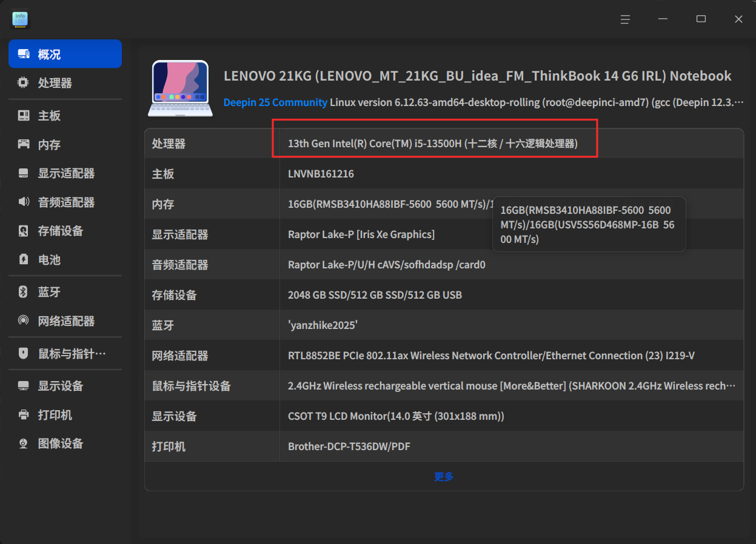This screenshot has height=544, width=756.
Task: Click the 网络适配器 row label in the table
Action: tap(180, 356)
